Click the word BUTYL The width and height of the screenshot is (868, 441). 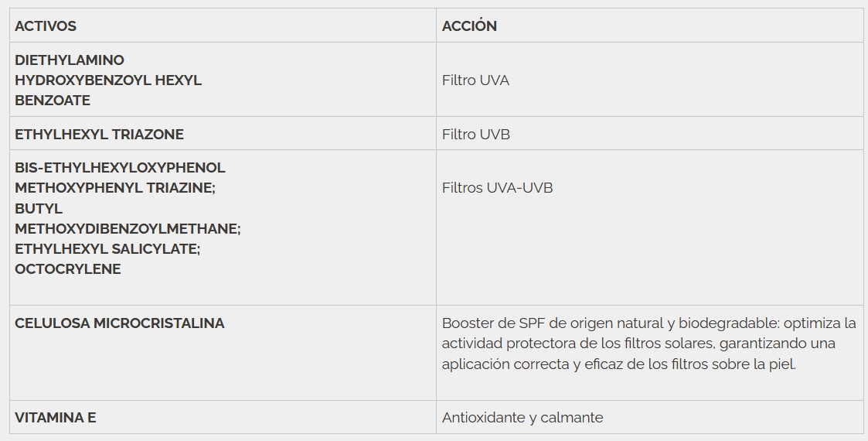(39, 208)
